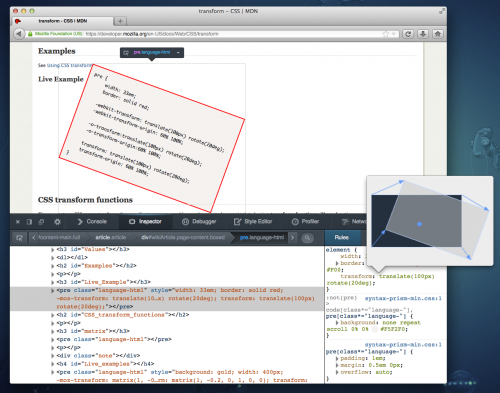Click the "CSS transform functions" heading

85,200
